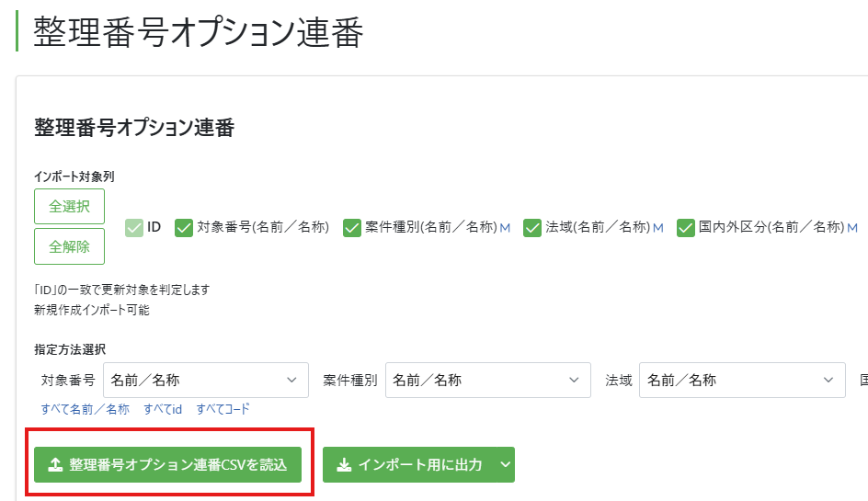Uncheck 対象番号(名前/名称) checkbox
Screen dimensions: 868x501
(x=184, y=228)
